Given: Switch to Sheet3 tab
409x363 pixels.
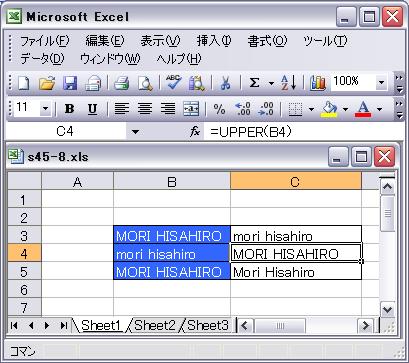Looking at the screenshot, I should [208, 325].
